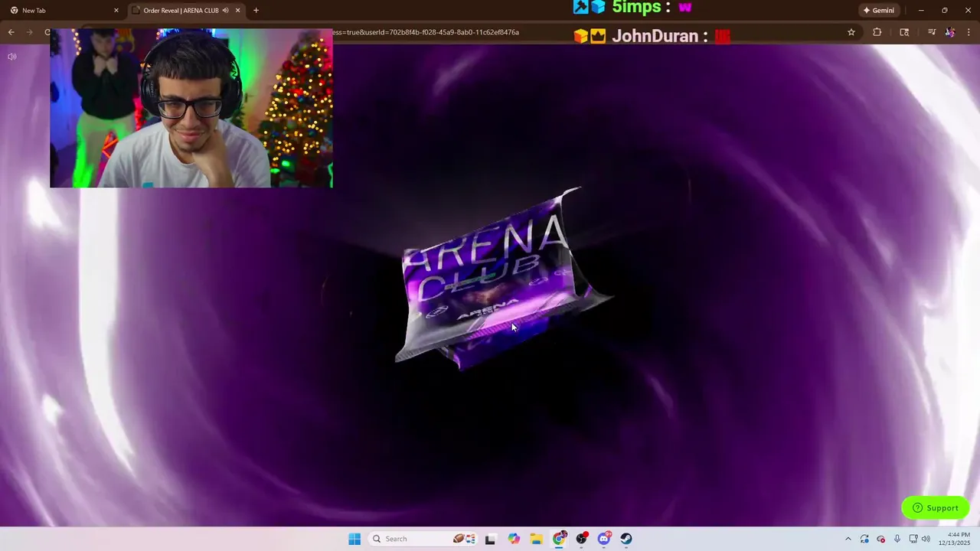Open OBS Studio from the taskbar
Image resolution: width=980 pixels, height=551 pixels.
pyautogui.click(x=582, y=539)
